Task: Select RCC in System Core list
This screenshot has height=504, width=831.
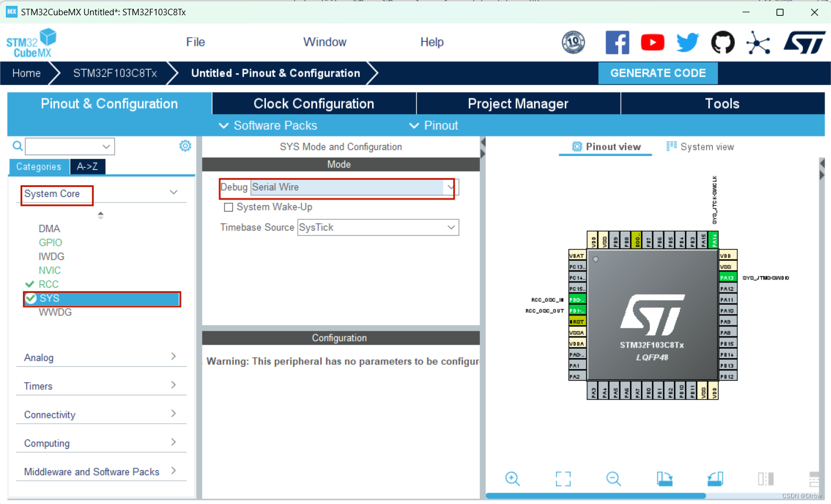Action: (x=49, y=284)
